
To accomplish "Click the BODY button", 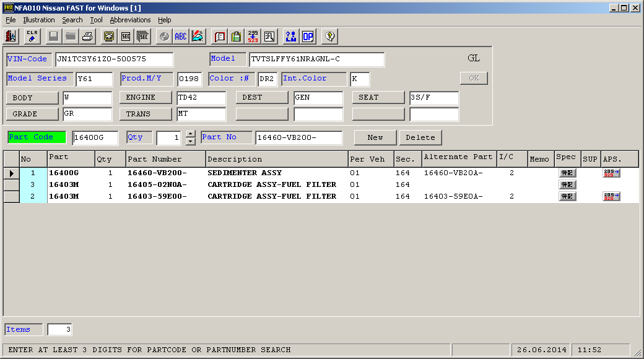I will 32,98.
